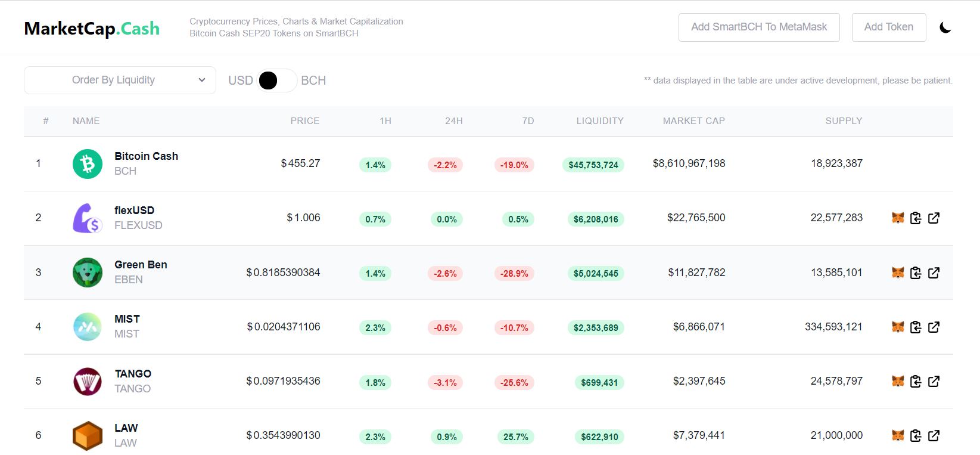The width and height of the screenshot is (980, 455).
Task: Open flexUSD external link icon
Action: [934, 218]
